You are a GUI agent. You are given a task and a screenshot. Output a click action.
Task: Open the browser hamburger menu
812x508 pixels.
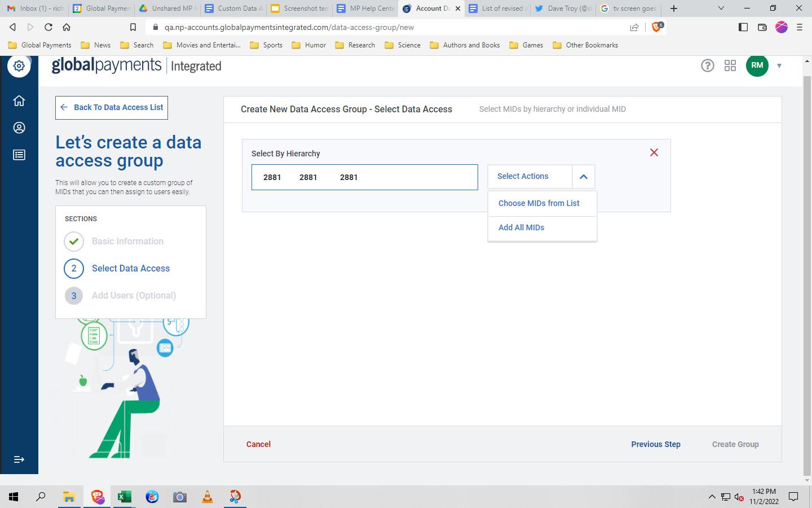pos(800,27)
